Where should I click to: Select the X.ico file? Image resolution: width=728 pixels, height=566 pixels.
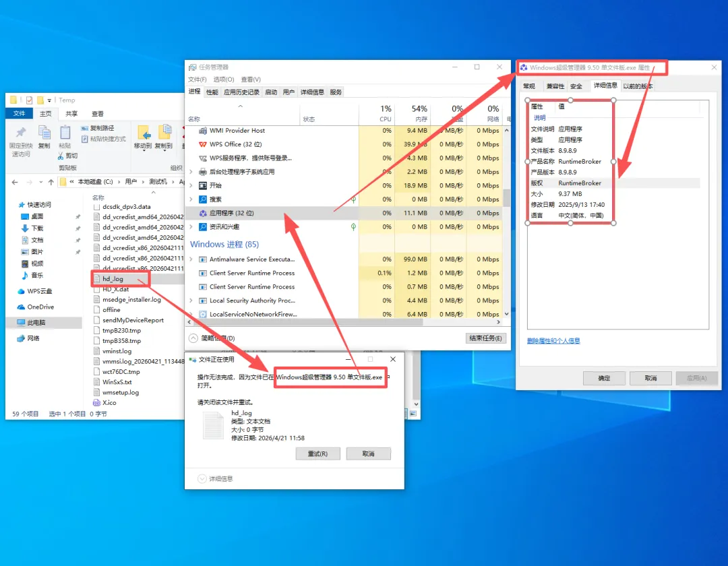(104, 403)
